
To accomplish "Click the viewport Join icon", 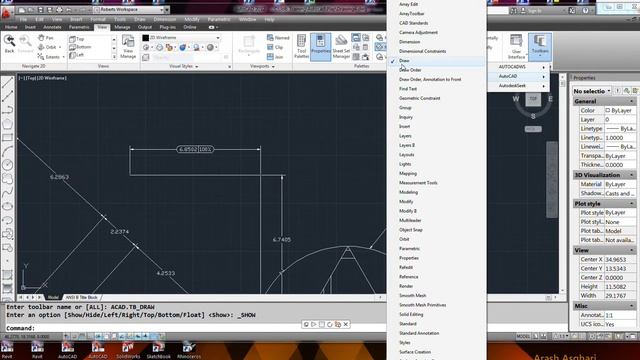I will point(275,57).
